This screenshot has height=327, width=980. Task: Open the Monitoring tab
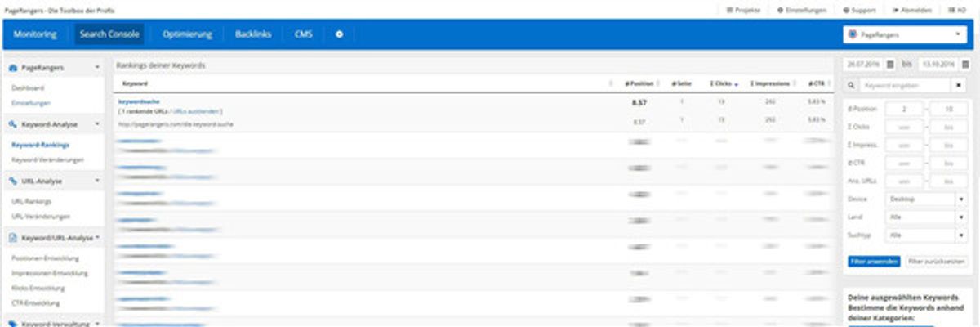(35, 34)
